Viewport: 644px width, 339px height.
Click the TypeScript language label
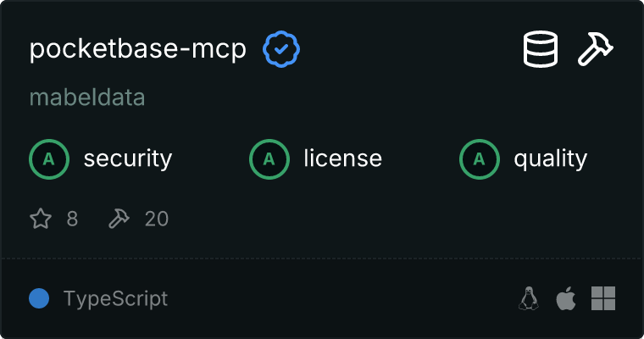click(116, 298)
